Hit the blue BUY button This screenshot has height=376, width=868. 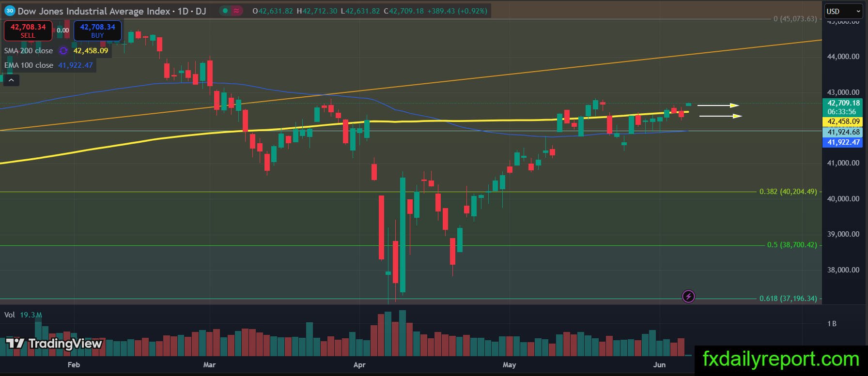pyautogui.click(x=97, y=30)
